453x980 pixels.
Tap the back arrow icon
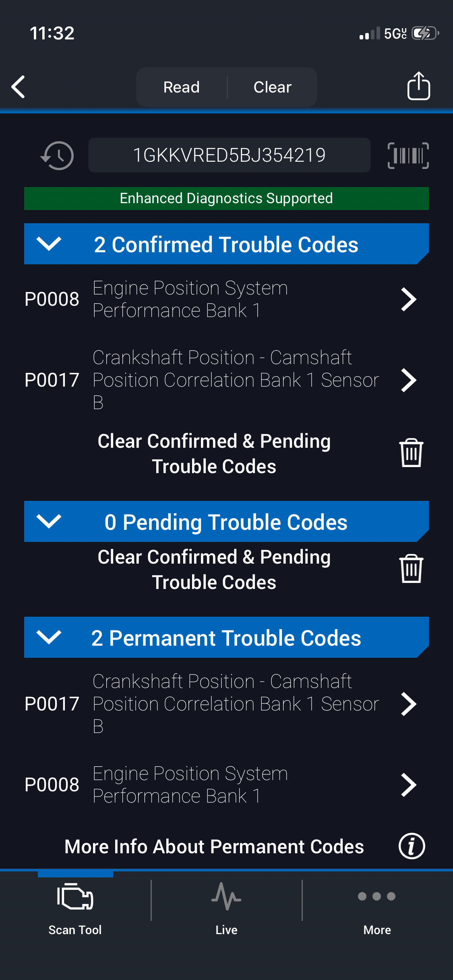click(x=19, y=86)
